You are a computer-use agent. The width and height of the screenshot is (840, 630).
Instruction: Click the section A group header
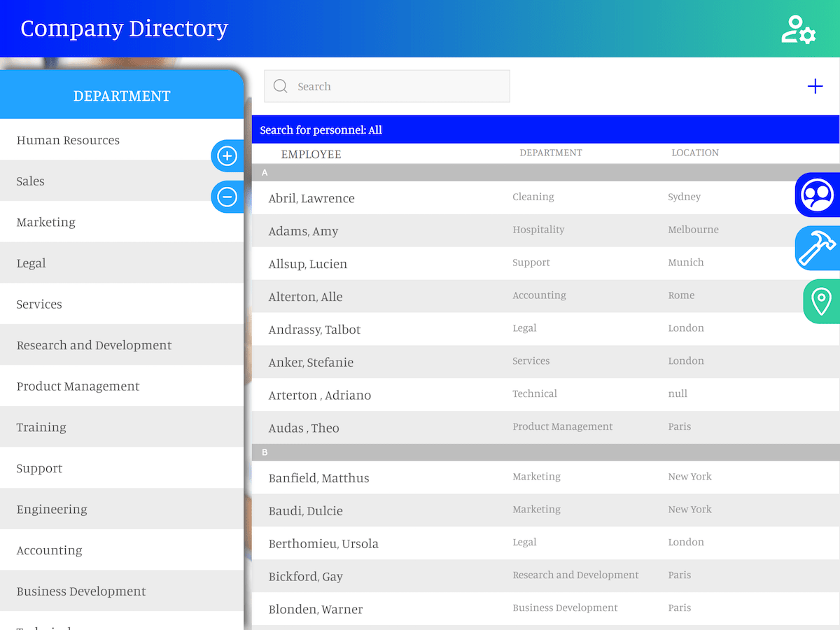pyautogui.click(x=545, y=173)
